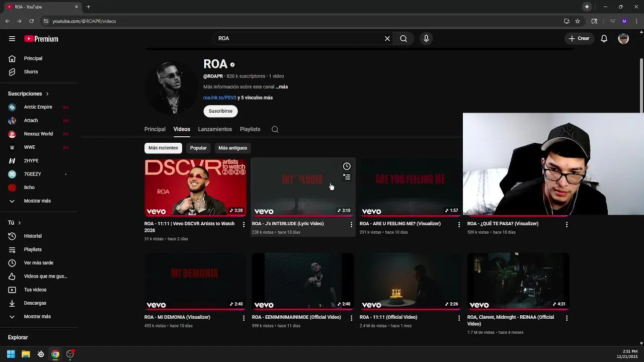Expand channel description ...más
644x362 pixels.
(282, 87)
